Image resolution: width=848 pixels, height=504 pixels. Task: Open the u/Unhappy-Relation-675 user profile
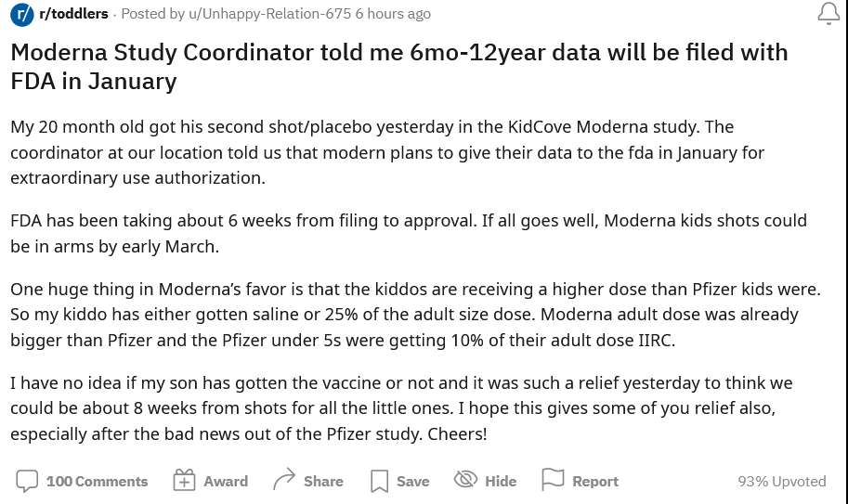pyautogui.click(x=270, y=14)
